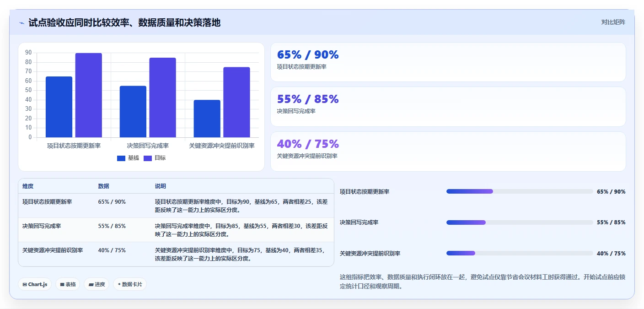Image resolution: width=644 pixels, height=309 pixels.
Task: Select the 进度 tag chip
Action: click(x=97, y=284)
